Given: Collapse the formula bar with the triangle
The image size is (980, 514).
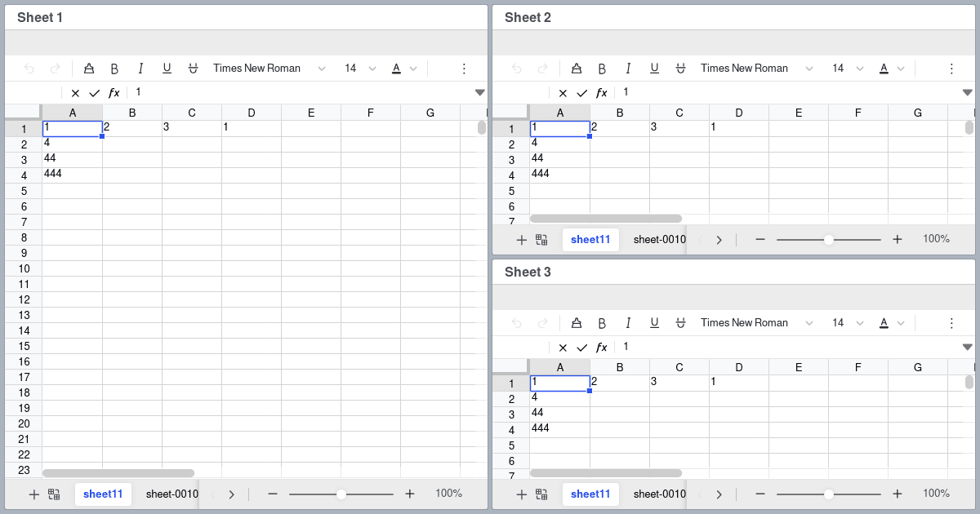Looking at the screenshot, I should pyautogui.click(x=480, y=92).
